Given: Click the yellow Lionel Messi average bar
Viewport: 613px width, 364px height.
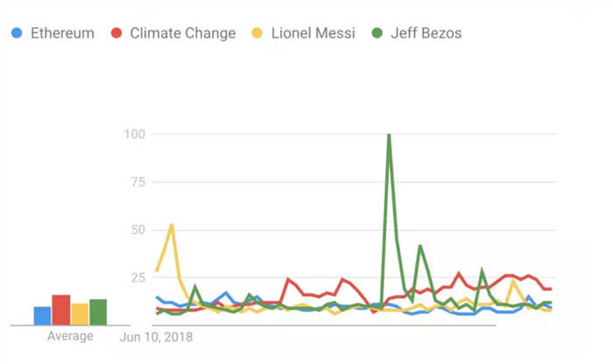Looking at the screenshot, I should 80,314.
